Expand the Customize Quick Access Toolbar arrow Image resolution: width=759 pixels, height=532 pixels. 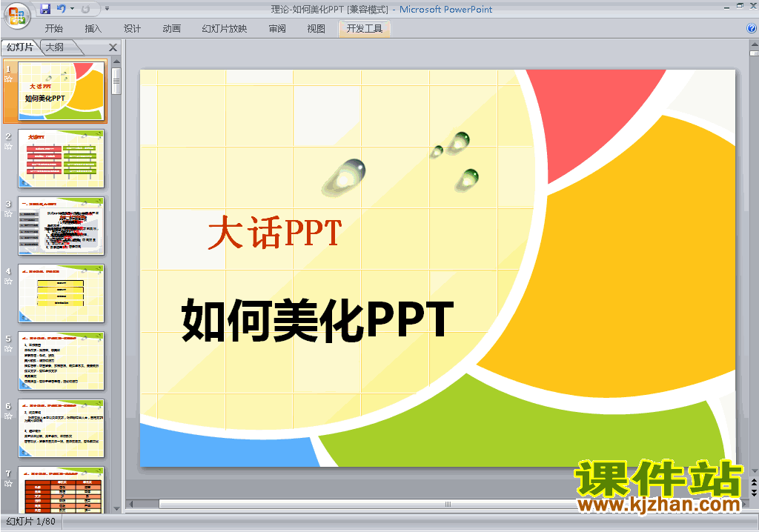(x=107, y=9)
